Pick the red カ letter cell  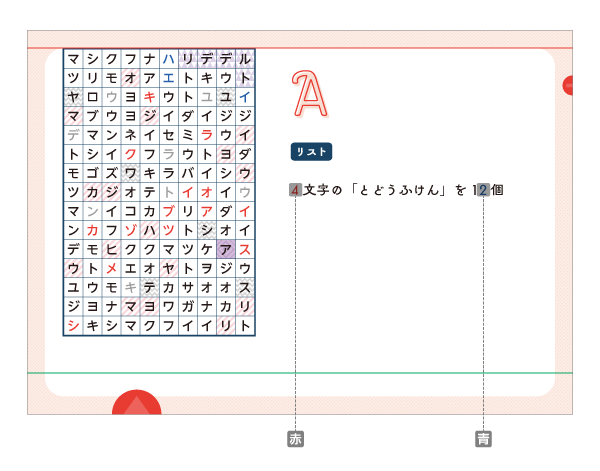click(92, 230)
